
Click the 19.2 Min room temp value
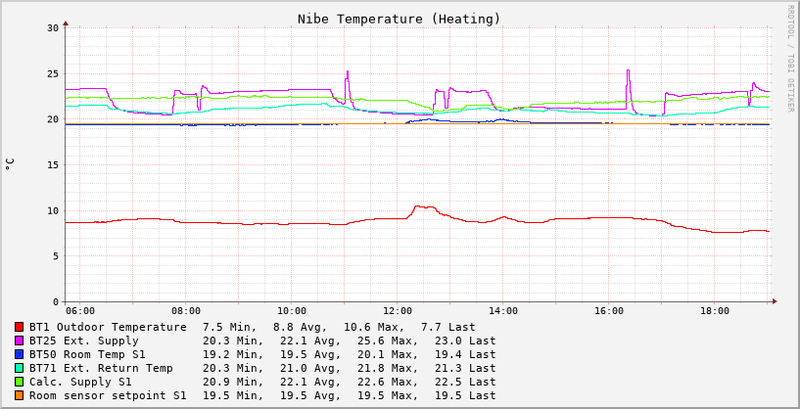(x=233, y=354)
